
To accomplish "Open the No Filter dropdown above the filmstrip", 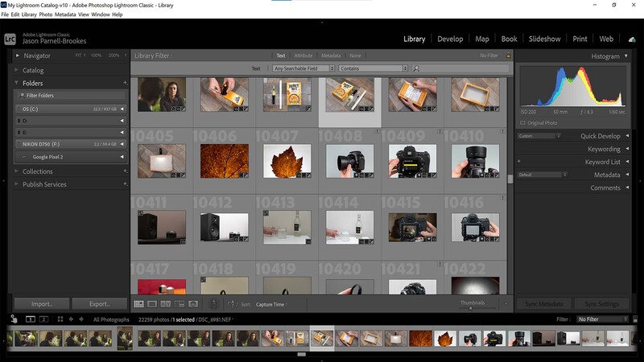I will tap(602, 319).
